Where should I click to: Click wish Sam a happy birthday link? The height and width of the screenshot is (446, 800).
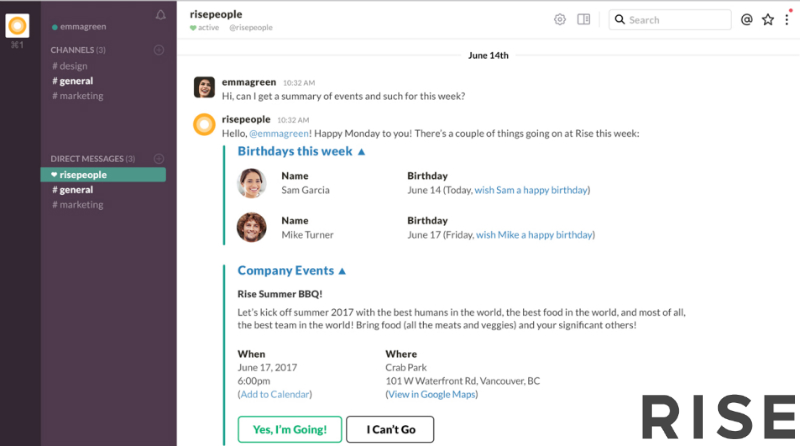coord(530,190)
